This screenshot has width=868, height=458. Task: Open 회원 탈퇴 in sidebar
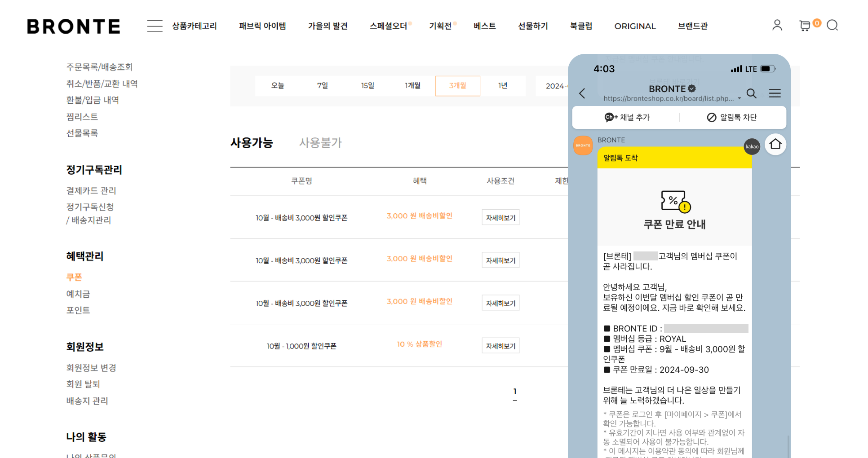(83, 384)
